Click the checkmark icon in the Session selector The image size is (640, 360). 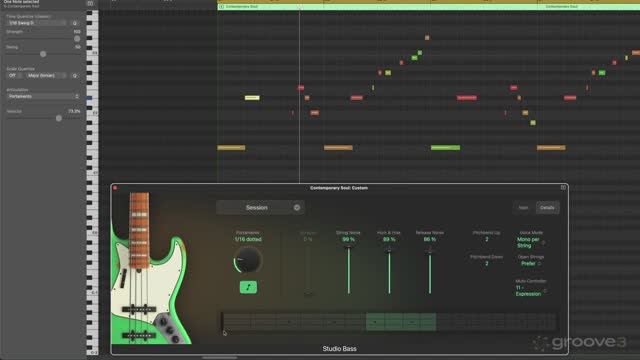tap(297, 207)
